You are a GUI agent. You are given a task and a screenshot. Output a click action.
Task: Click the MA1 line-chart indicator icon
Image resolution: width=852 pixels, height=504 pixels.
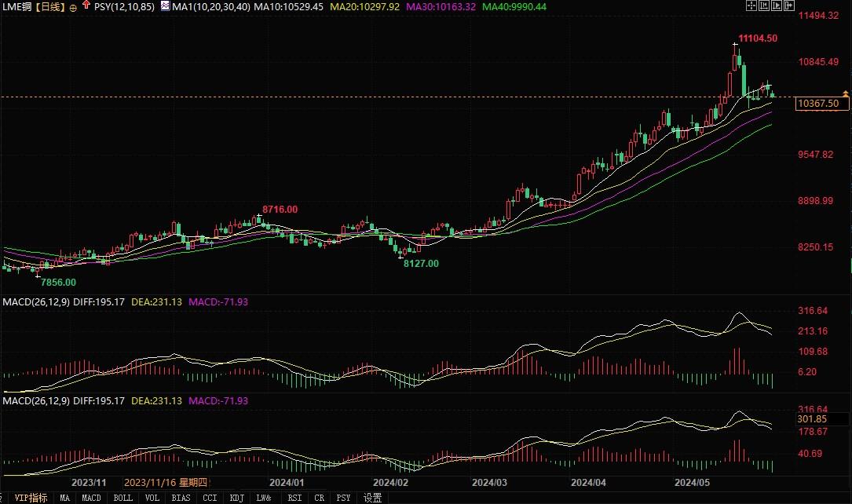[165, 6]
